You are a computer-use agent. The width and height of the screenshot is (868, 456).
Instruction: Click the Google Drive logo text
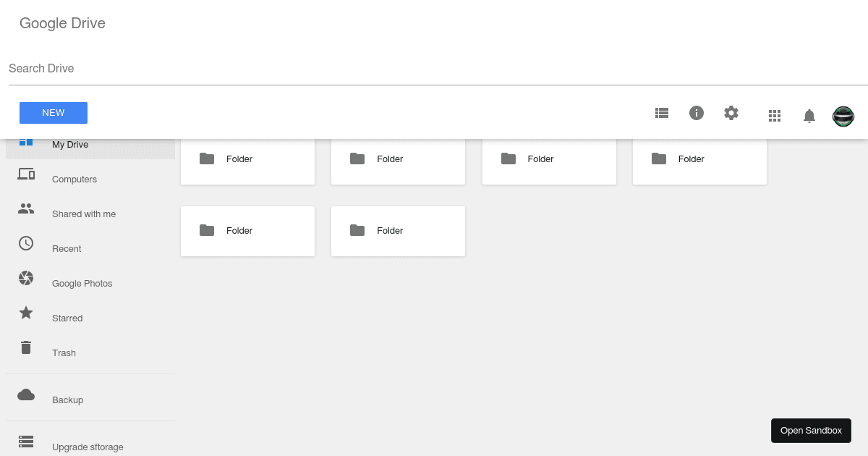[62, 23]
